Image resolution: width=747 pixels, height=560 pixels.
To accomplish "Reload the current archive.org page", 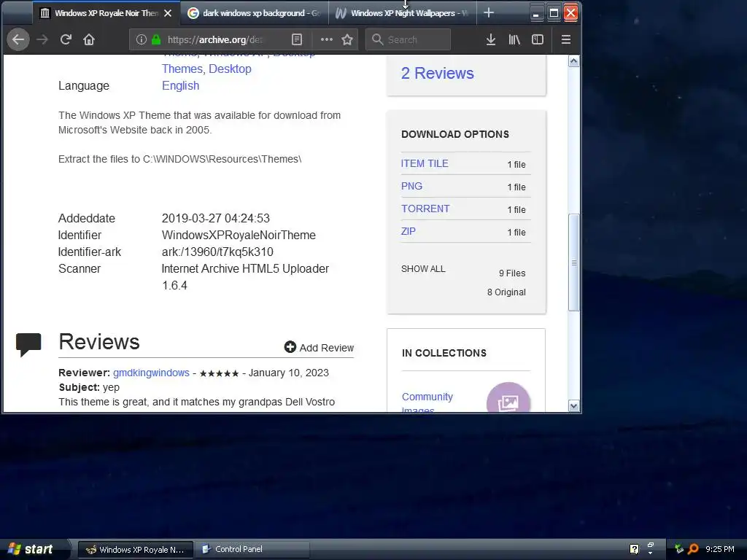I will [x=66, y=39].
